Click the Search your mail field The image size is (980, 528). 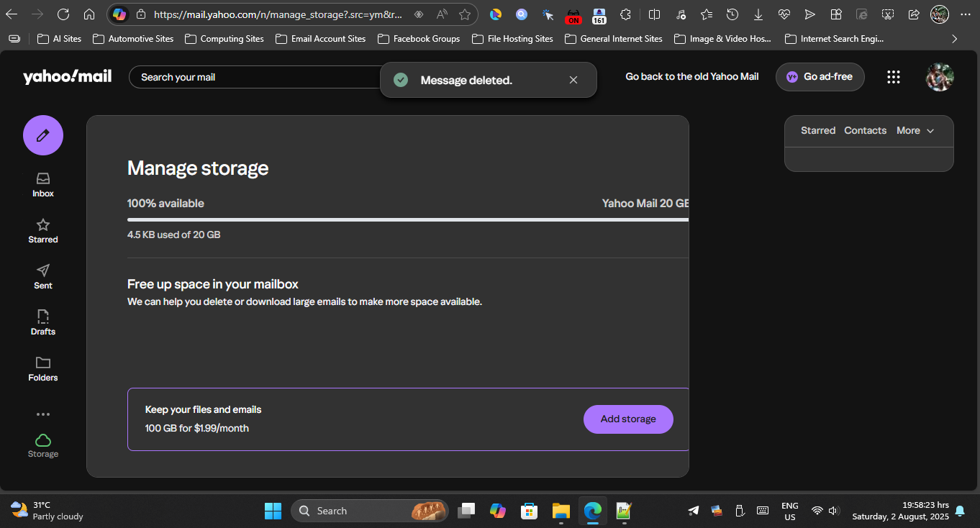255,77
